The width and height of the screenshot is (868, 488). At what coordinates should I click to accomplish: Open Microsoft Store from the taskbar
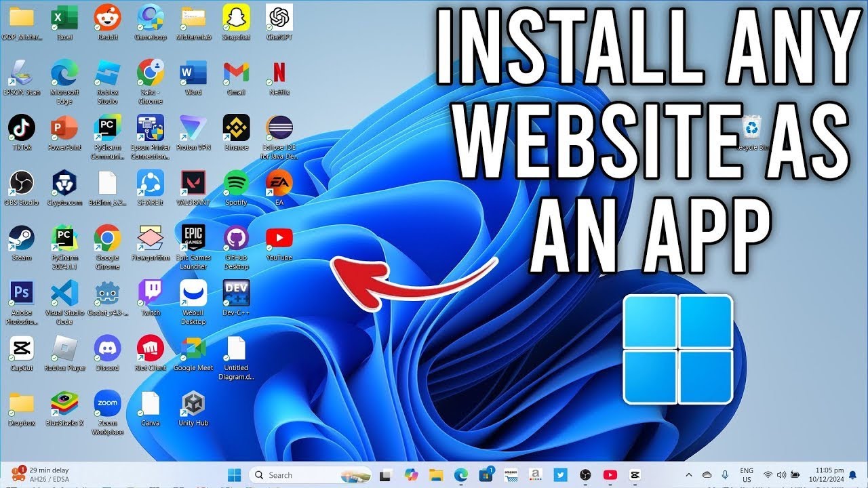pos(486,475)
